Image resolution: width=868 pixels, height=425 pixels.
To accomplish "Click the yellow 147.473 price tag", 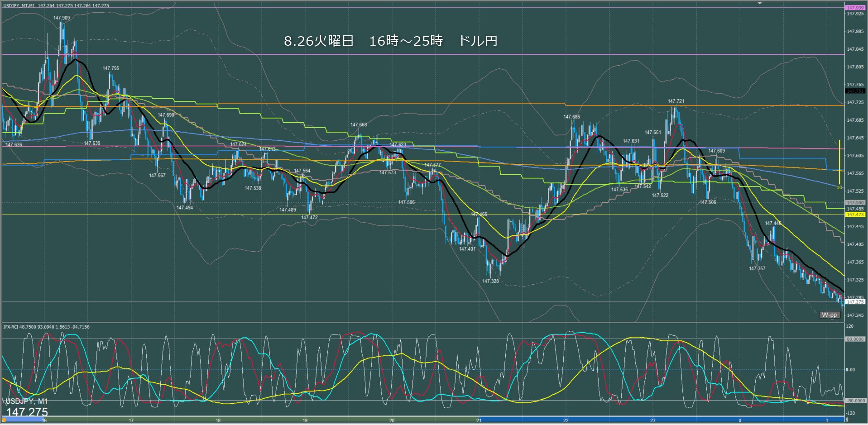I will pos(854,215).
